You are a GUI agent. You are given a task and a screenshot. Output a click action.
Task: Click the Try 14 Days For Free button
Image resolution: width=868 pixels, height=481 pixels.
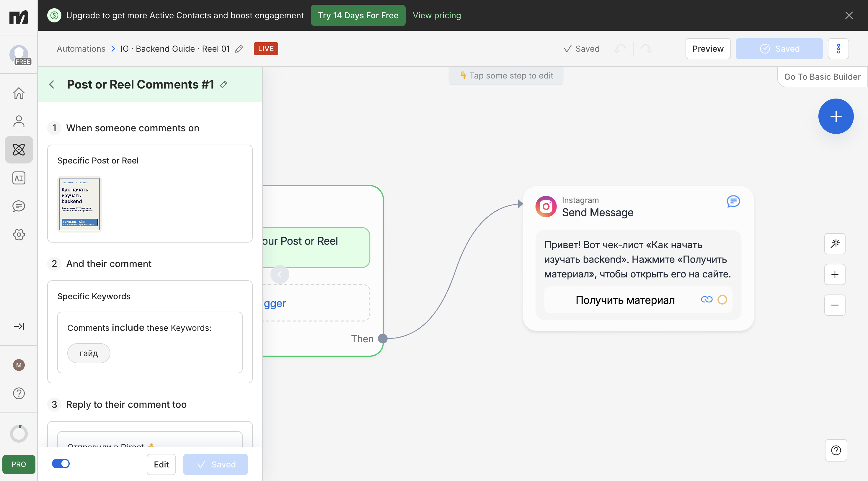[x=358, y=15]
